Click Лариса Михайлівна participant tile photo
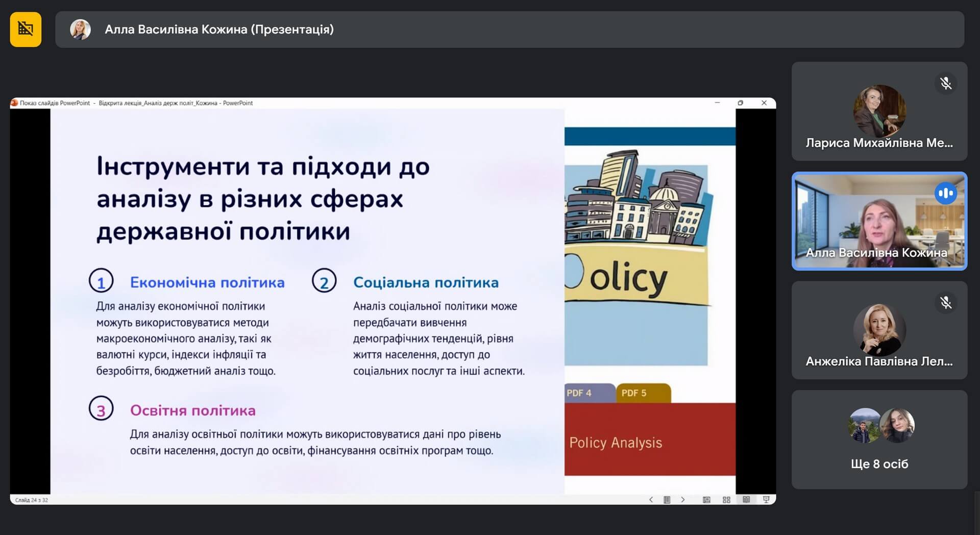Screen dimensions: 980x535 pos(879,111)
